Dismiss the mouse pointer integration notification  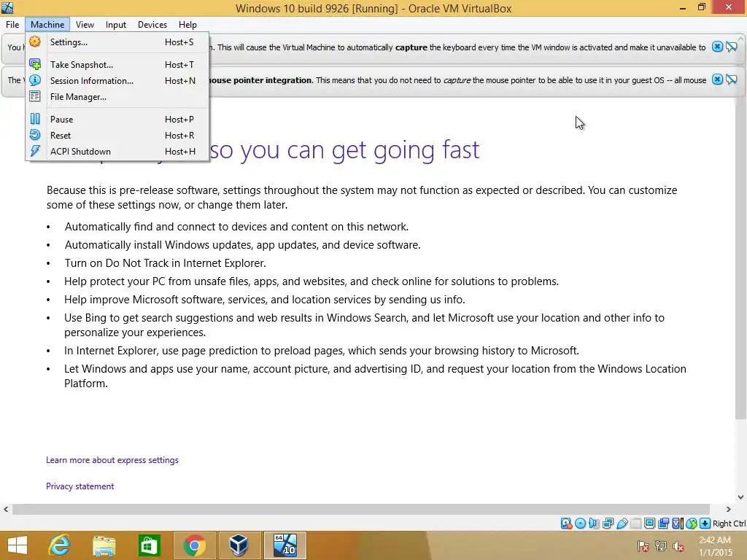pyautogui.click(x=717, y=79)
